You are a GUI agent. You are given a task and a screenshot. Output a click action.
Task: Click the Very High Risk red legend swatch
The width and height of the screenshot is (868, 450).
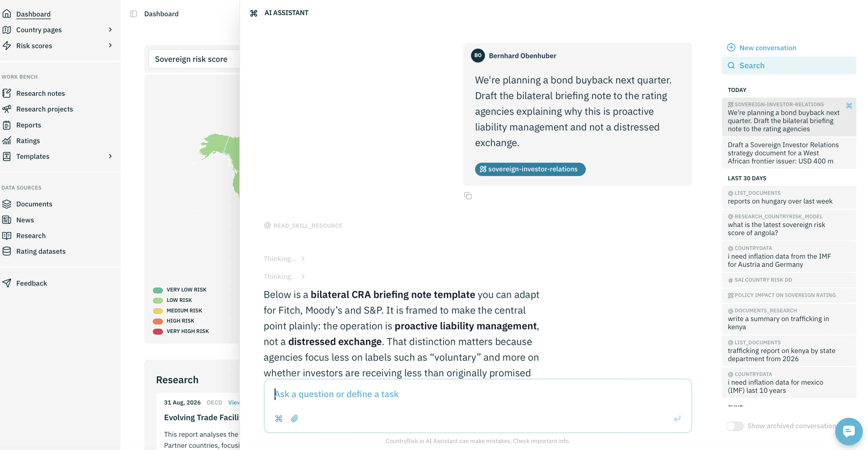[158, 332]
